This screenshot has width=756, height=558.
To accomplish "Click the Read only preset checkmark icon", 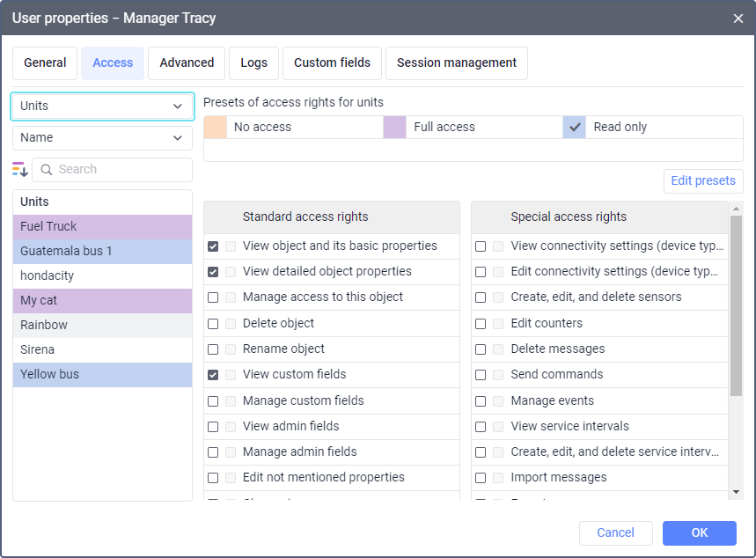I will pos(576,127).
